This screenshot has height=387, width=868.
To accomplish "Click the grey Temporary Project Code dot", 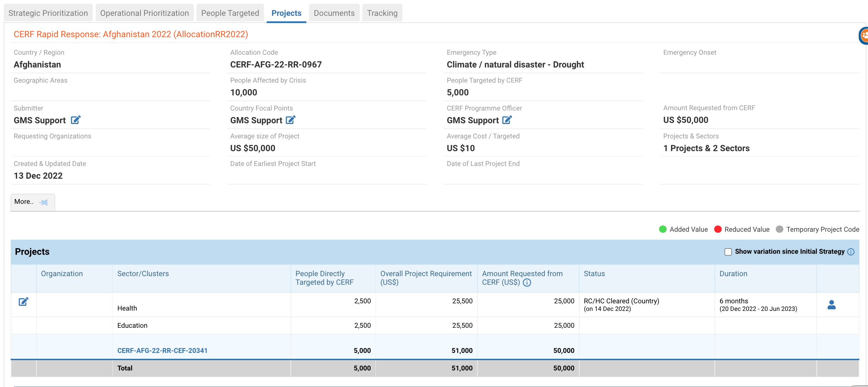I will [780, 229].
